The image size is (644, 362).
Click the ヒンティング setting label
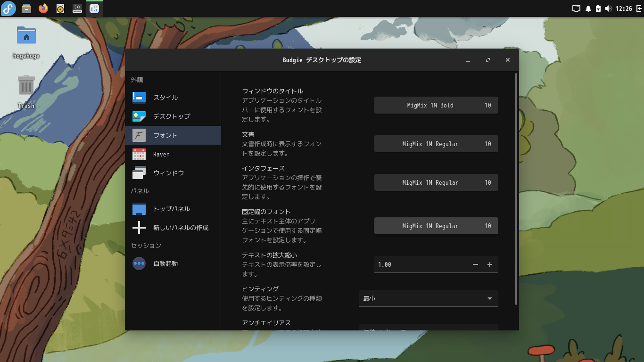260,289
